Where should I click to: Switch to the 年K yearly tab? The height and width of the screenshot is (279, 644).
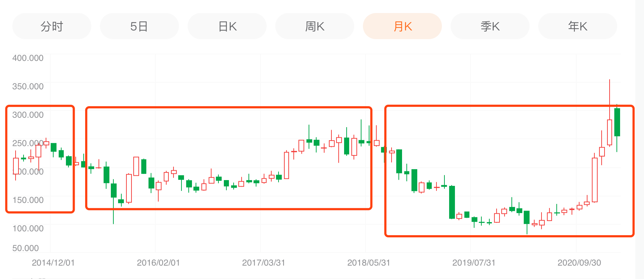coord(578,26)
